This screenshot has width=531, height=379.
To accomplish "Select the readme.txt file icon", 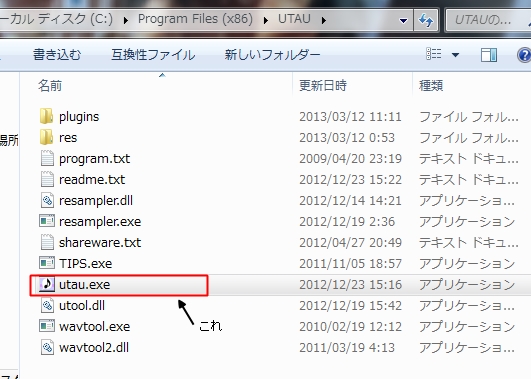I will pos(47,180).
